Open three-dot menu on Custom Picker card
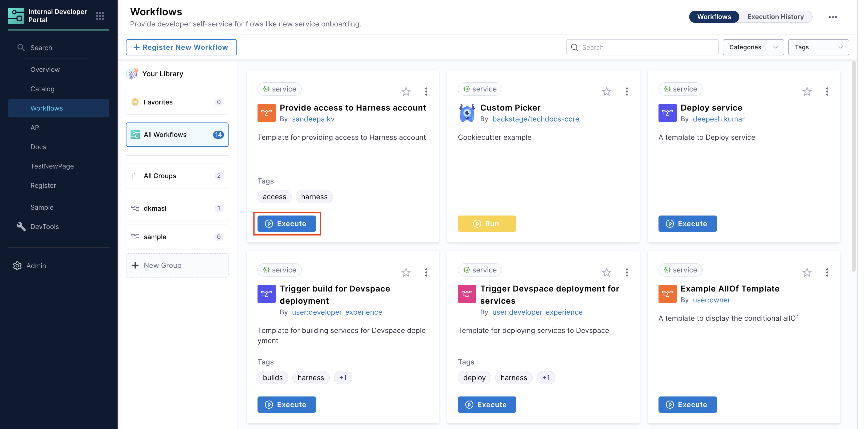 (627, 91)
